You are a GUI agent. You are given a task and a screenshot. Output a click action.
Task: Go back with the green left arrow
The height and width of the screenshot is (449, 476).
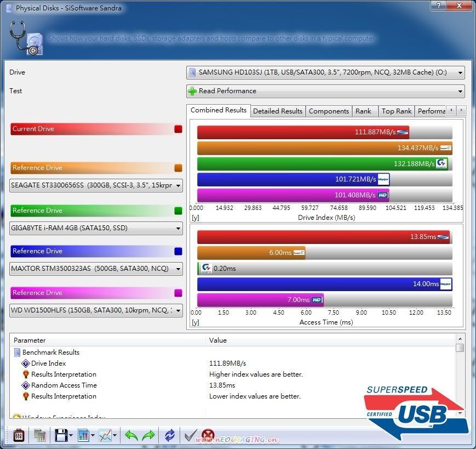tap(131, 436)
